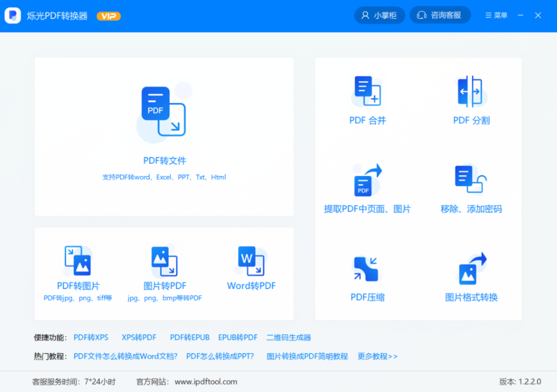Click the PDF压缩 compress icon
Screen dimensions: 557x392
tap(366, 269)
